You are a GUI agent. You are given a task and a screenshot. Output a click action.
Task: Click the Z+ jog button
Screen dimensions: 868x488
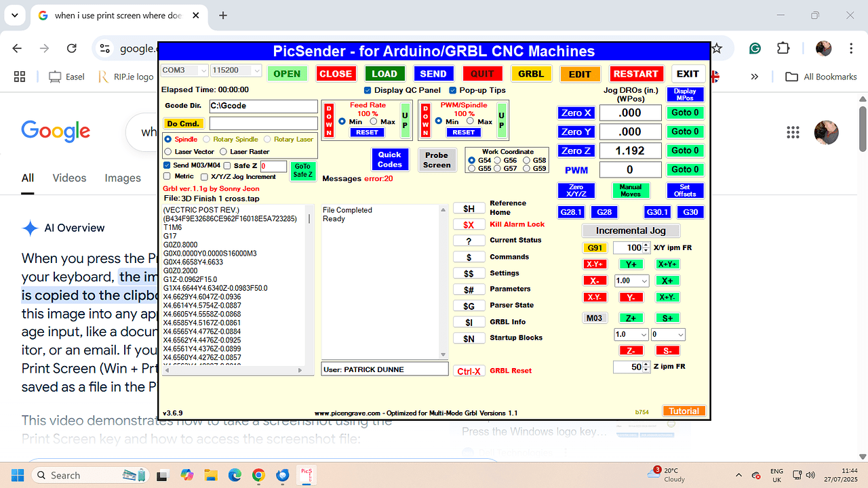point(631,317)
